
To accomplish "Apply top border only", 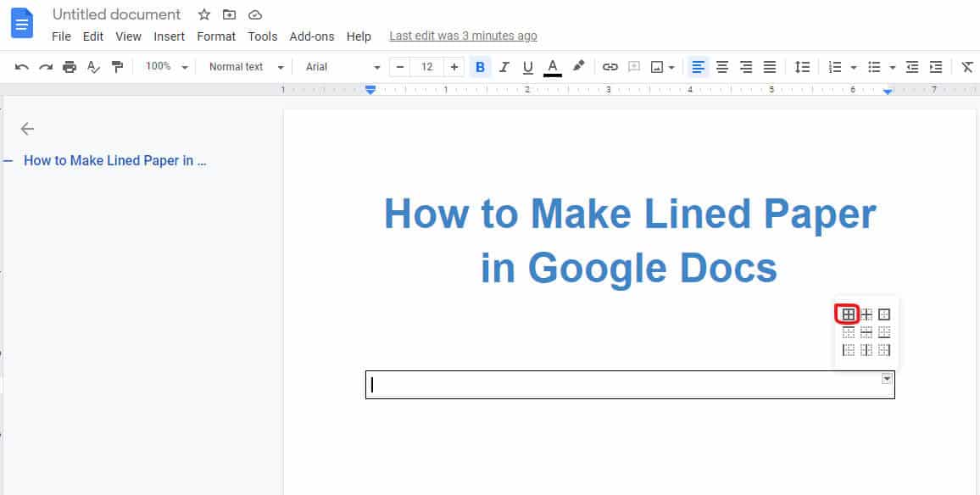I will (848, 332).
